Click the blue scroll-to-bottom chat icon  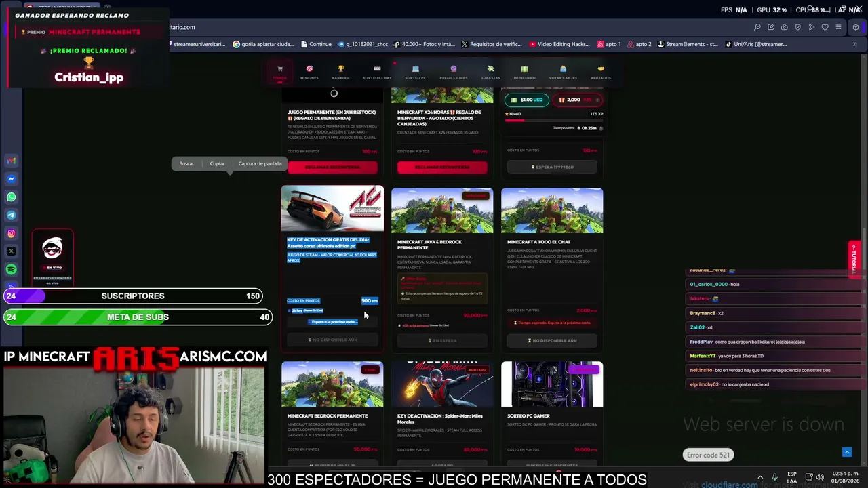pyautogui.click(x=846, y=452)
